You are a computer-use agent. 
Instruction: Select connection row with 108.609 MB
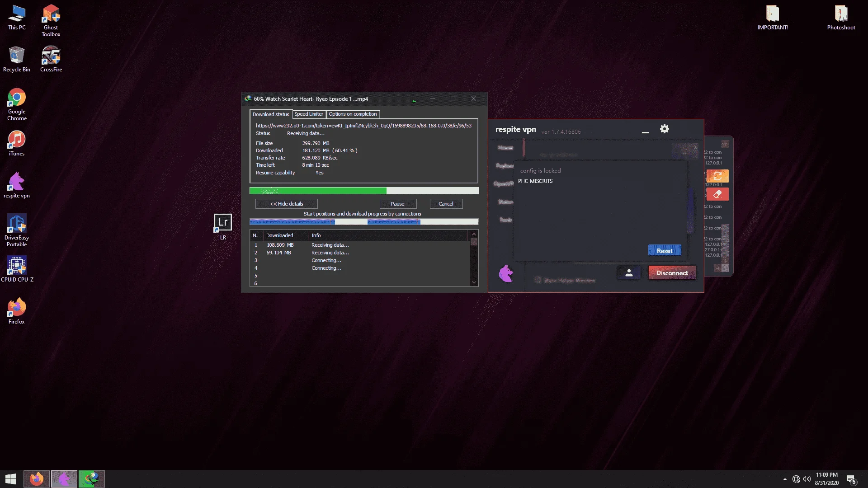tap(360, 245)
